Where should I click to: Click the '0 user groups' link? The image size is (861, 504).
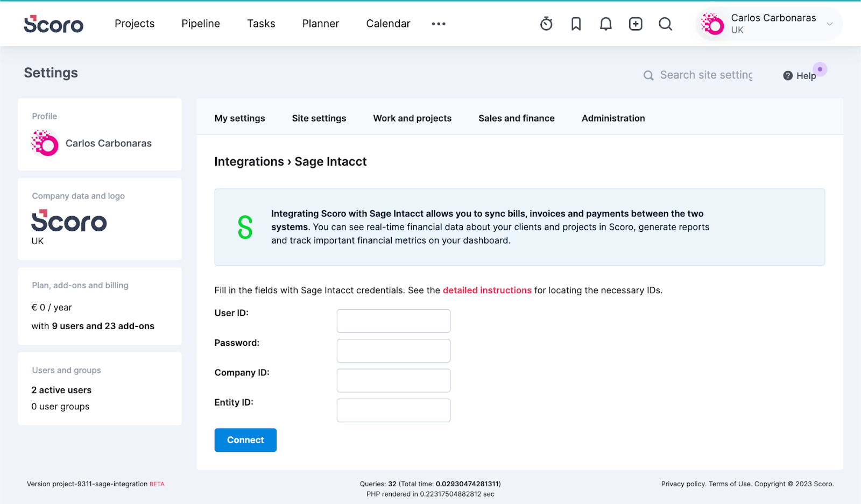pos(60,407)
